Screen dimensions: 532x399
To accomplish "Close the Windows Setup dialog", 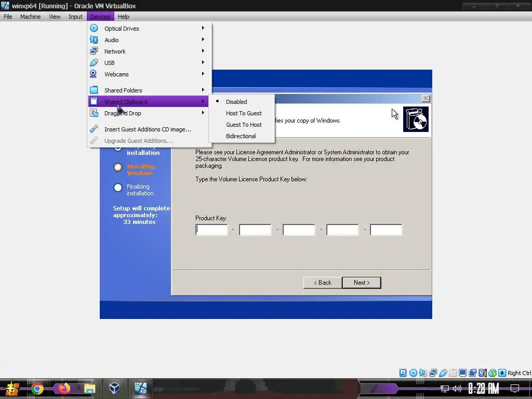I will (x=426, y=98).
